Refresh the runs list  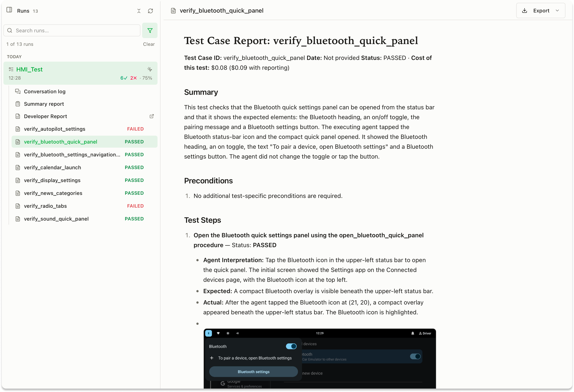[x=150, y=11]
